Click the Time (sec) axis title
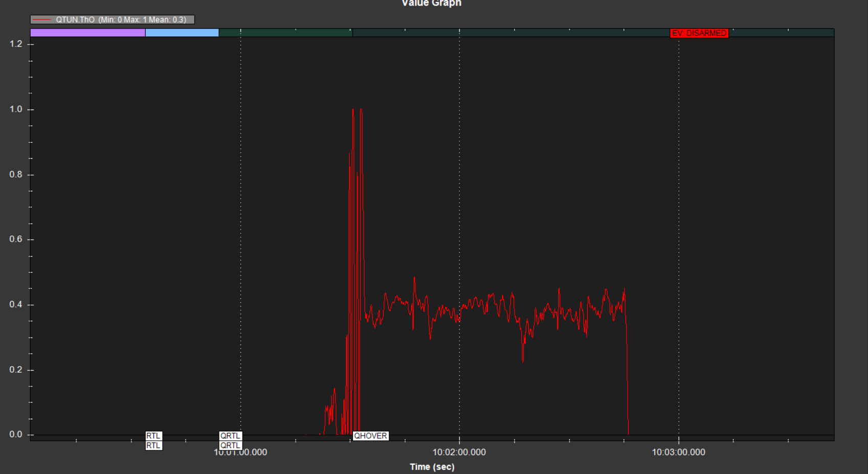 [432, 467]
